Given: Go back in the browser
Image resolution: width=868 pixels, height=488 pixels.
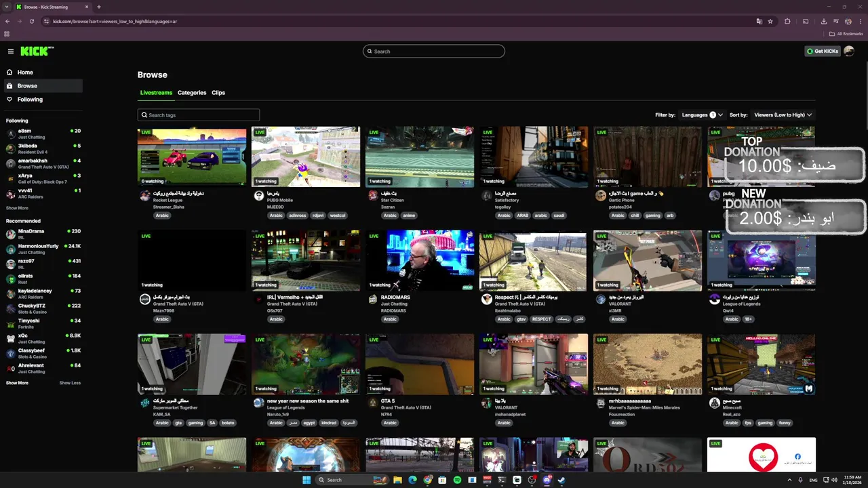Looking at the screenshot, I should pos(7,21).
